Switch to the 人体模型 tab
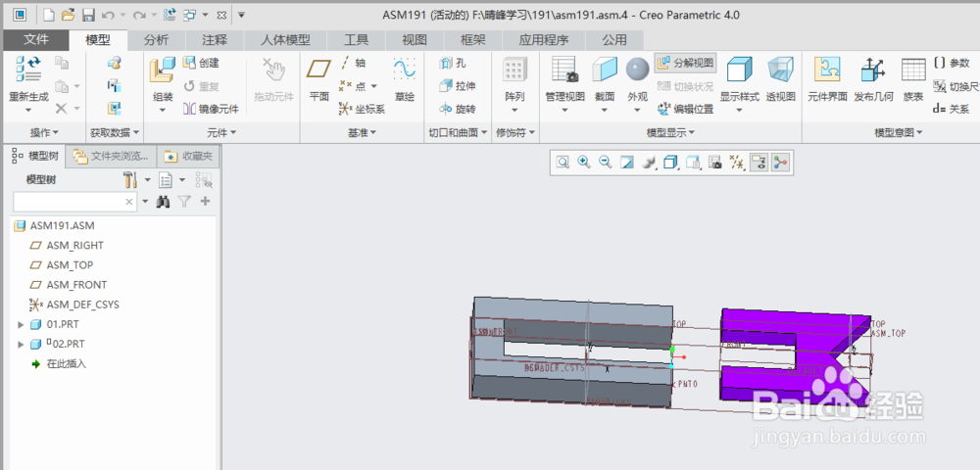The height and width of the screenshot is (470, 980). pyautogui.click(x=285, y=40)
